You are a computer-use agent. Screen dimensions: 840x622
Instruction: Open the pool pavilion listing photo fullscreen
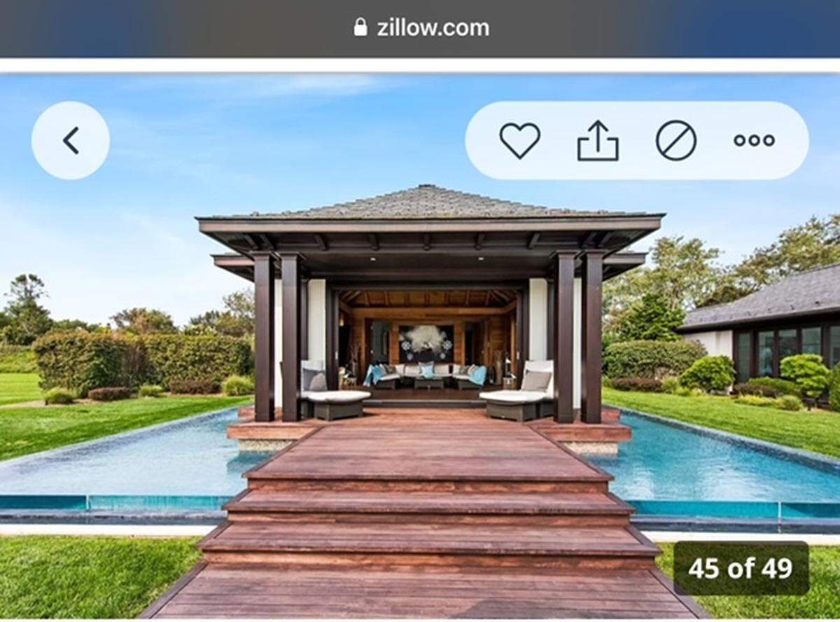(420, 347)
